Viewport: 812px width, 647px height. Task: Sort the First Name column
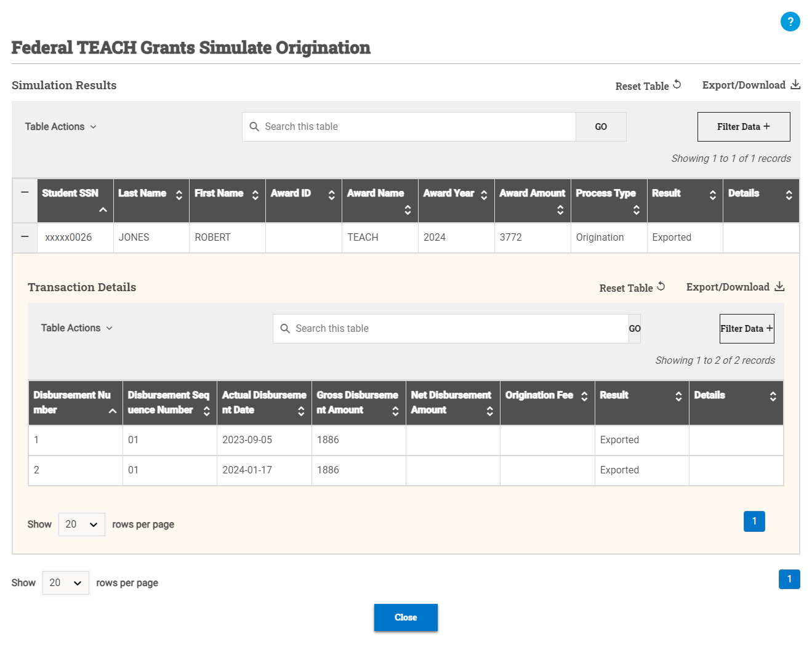point(255,195)
